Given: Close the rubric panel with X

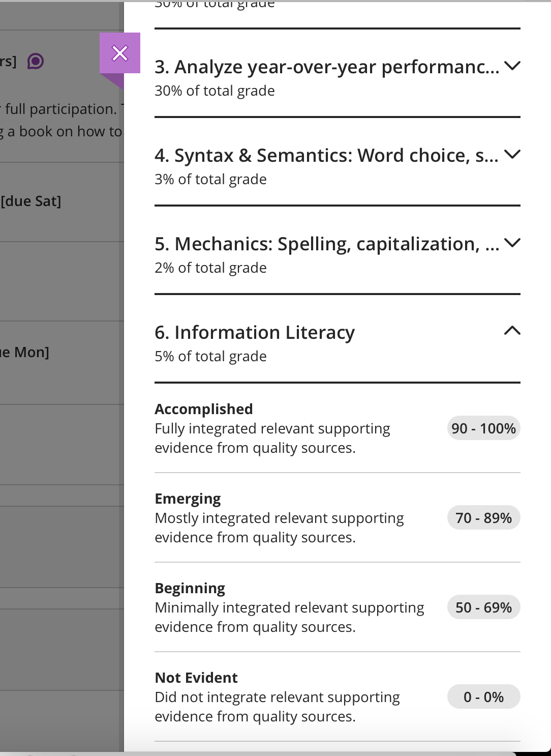Looking at the screenshot, I should pos(120,53).
